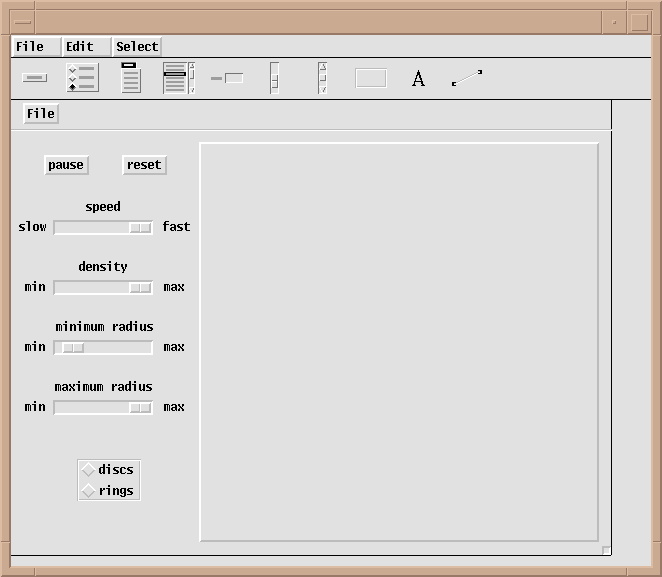Choose the vertical scale widget icon
The width and height of the screenshot is (662, 577).
274,78
